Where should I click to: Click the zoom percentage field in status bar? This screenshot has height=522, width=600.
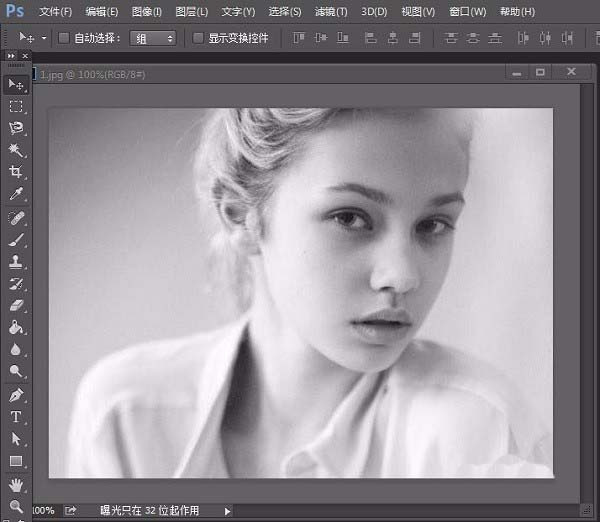[43, 511]
